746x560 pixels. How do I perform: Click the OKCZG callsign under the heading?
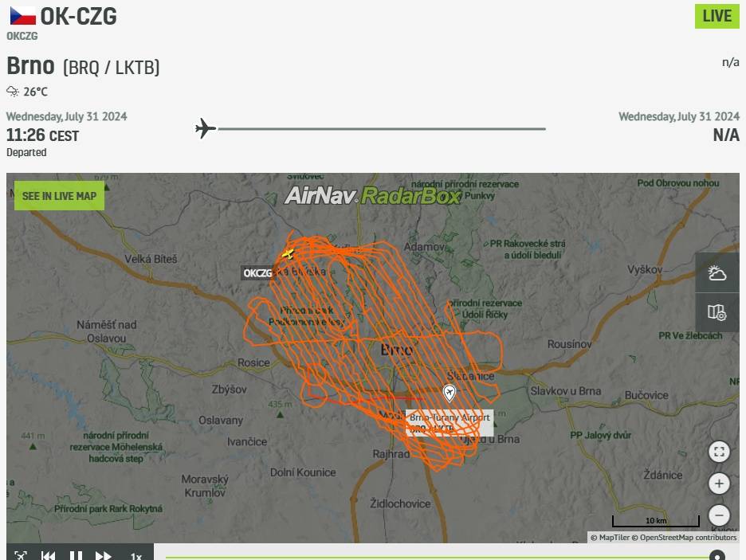coord(22,36)
